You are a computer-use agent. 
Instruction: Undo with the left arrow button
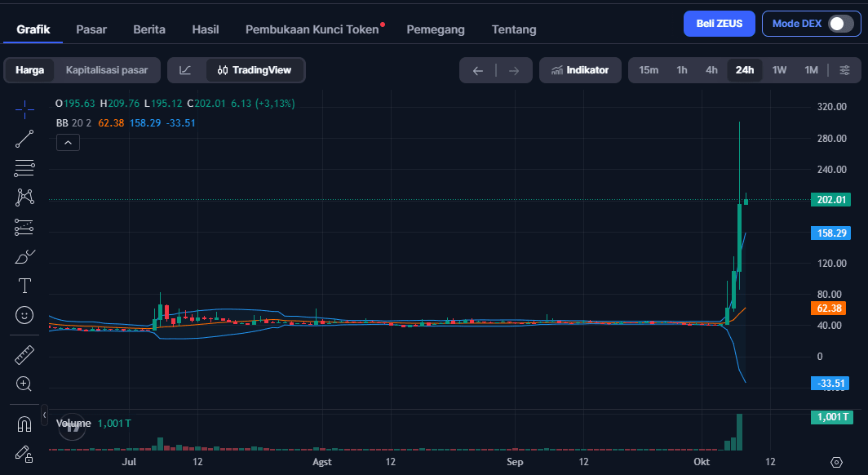pos(478,71)
